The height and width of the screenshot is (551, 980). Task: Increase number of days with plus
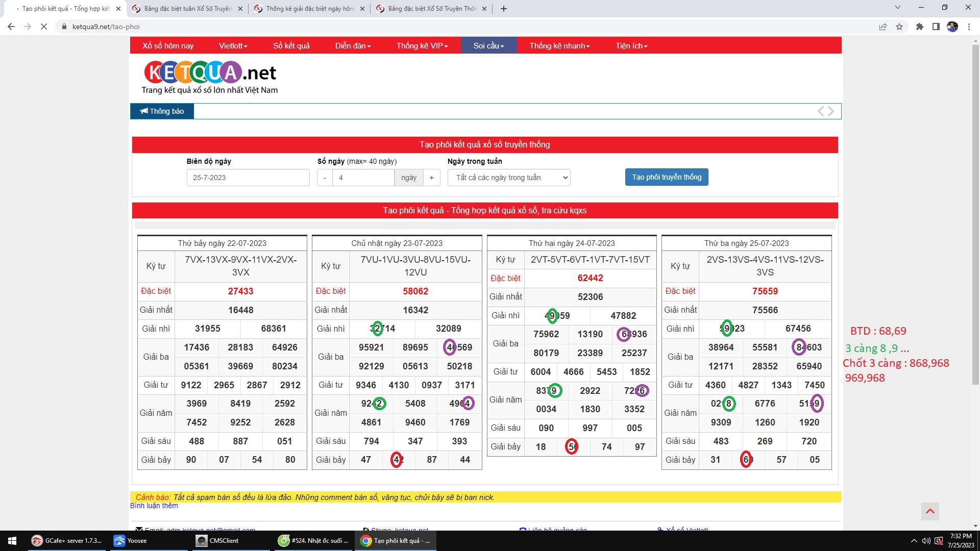(431, 178)
